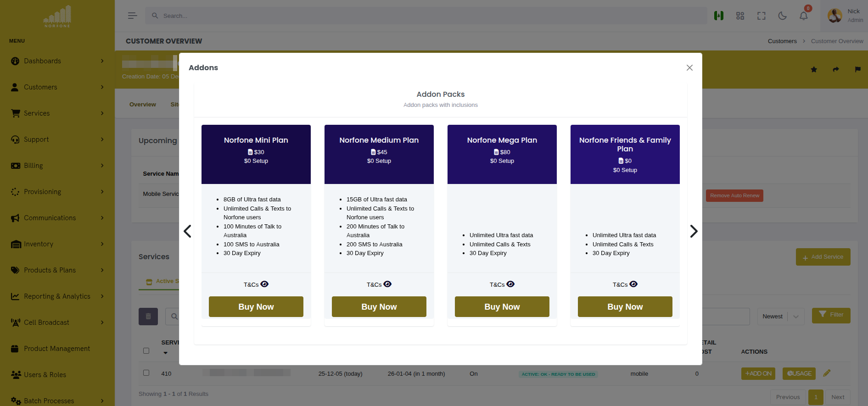Open the apps grid icon
This screenshot has width=868, height=406.
click(740, 16)
